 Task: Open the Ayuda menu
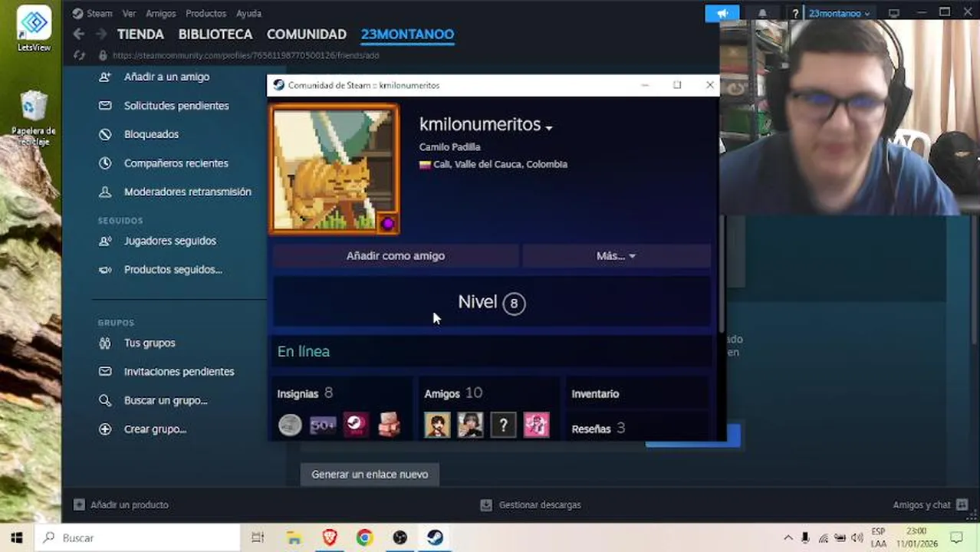pos(248,13)
